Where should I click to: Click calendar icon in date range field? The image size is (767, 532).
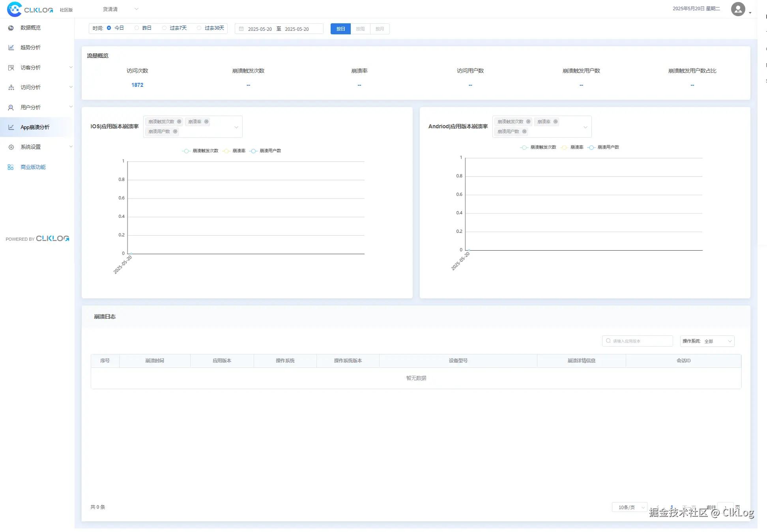[241, 29]
